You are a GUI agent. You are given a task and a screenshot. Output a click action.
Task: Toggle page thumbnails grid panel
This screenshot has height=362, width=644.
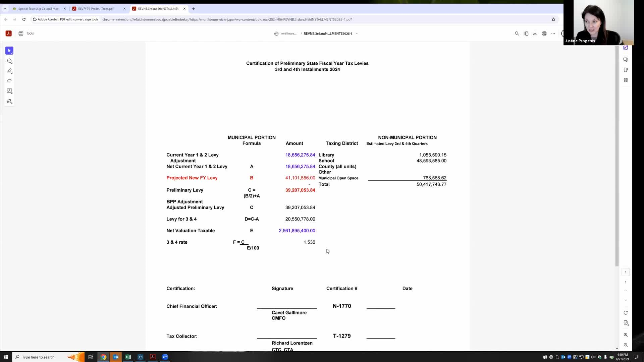tap(626, 80)
